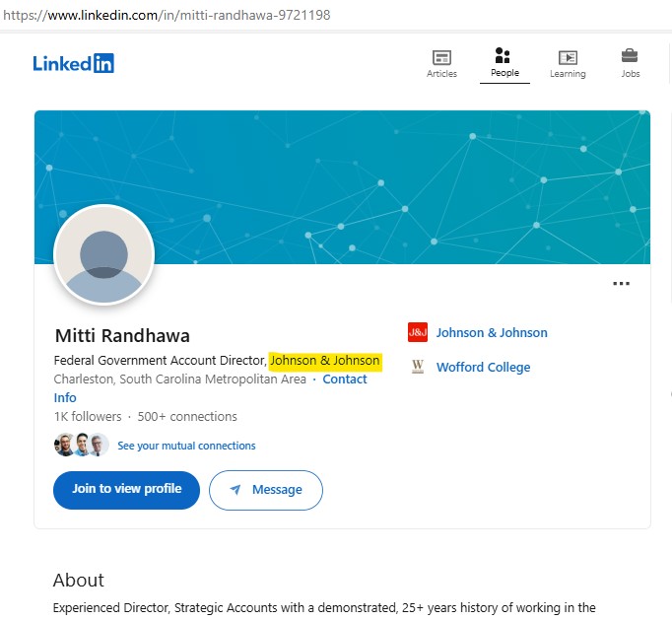Image resolution: width=672 pixels, height=621 pixels.
Task: Click the mutual connections face thumbnails
Action: (82, 445)
